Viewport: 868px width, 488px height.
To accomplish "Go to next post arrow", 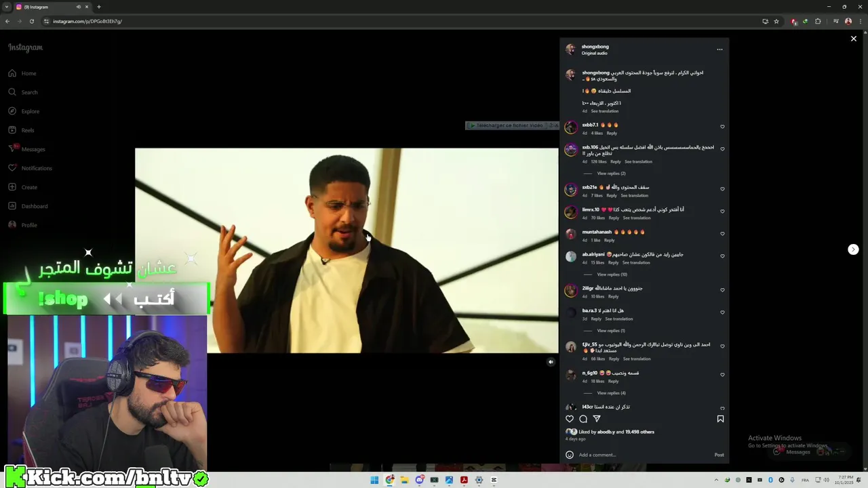I will 853,249.
